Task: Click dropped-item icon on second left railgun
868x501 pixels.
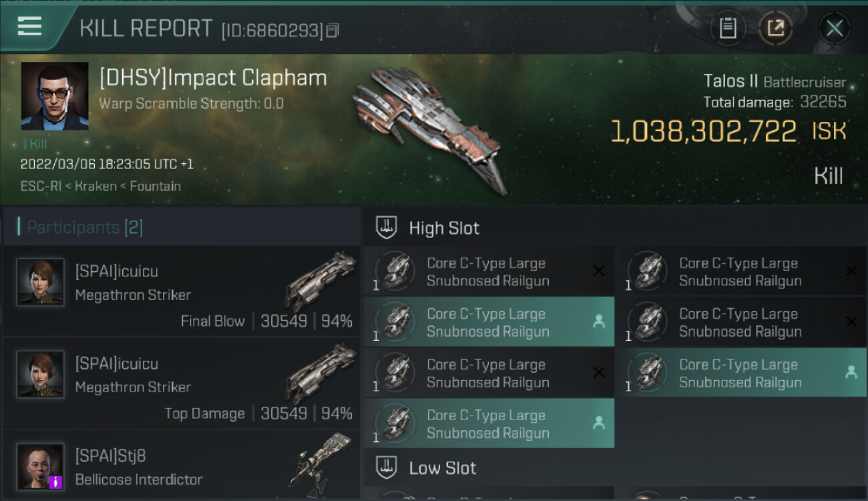Action: (x=598, y=321)
